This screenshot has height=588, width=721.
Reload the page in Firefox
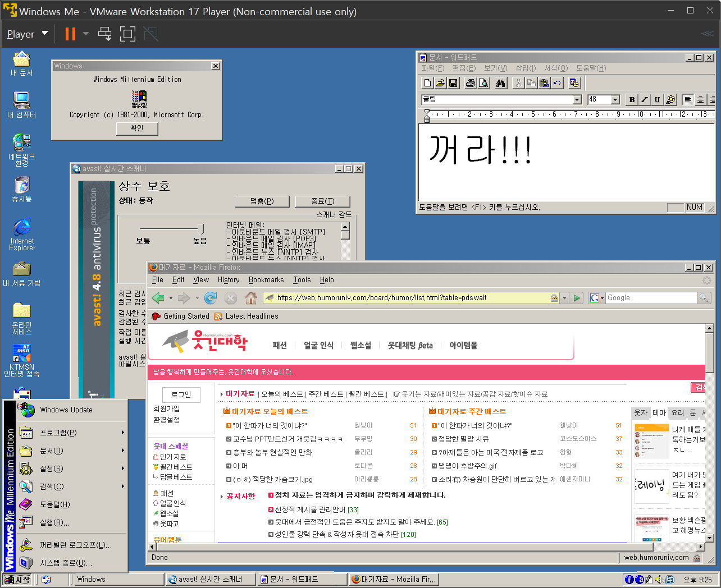[211, 298]
